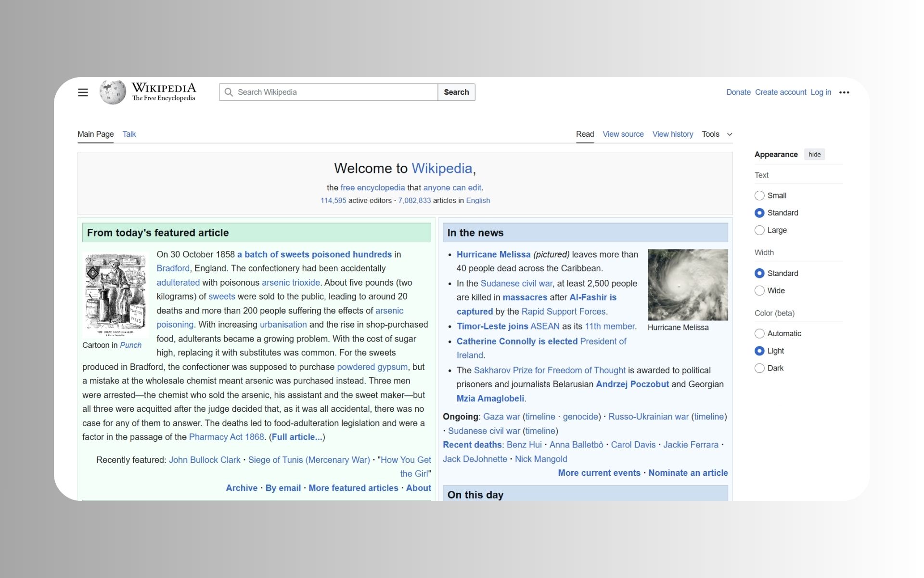The width and height of the screenshot is (924, 578).
Task: Switch width to Wide
Action: tap(759, 291)
